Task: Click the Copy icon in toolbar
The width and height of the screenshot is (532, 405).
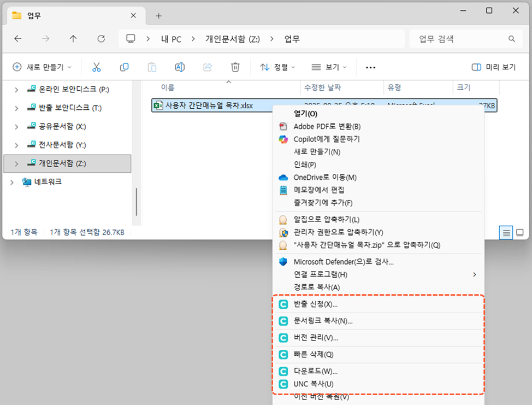Action: (125, 67)
